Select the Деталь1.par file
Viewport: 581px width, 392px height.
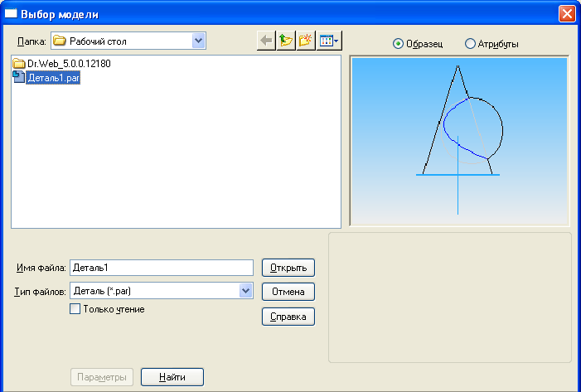[52, 77]
